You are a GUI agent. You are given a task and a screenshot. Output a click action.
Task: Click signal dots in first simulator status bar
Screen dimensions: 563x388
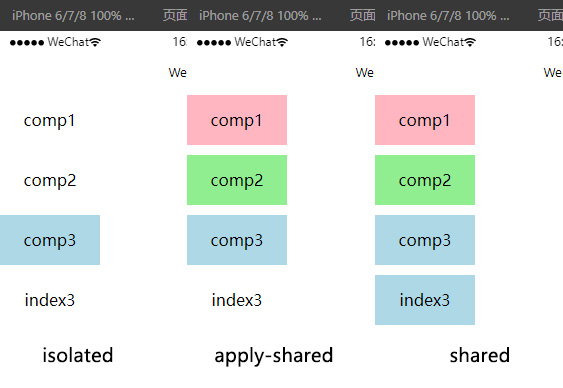[x=27, y=43]
